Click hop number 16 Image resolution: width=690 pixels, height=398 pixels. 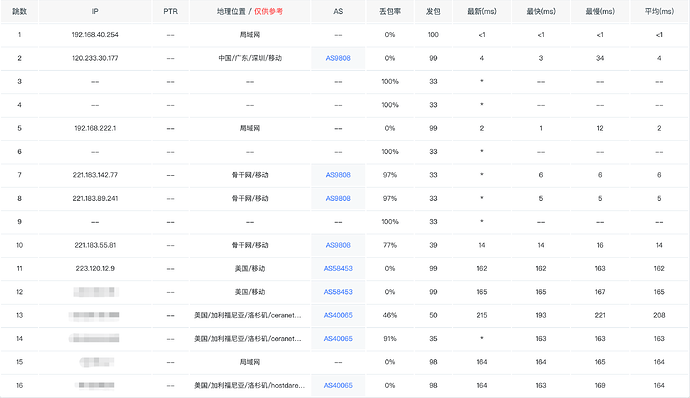(x=19, y=385)
